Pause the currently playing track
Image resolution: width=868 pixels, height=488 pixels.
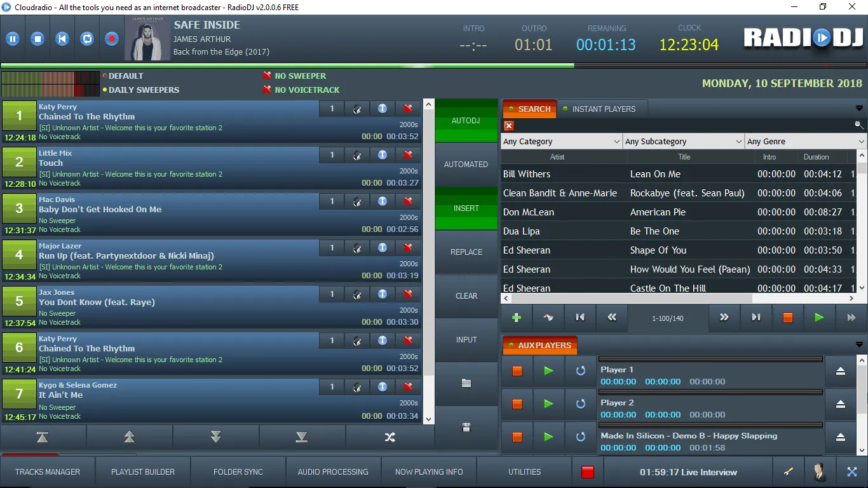[13, 39]
